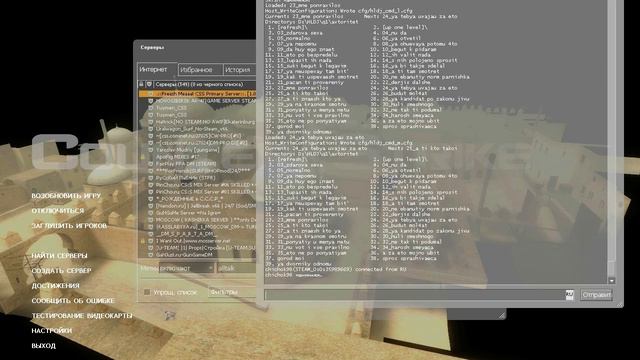Click console scrollbar down arrow
The width and height of the screenshot is (640, 360).
click(611, 280)
